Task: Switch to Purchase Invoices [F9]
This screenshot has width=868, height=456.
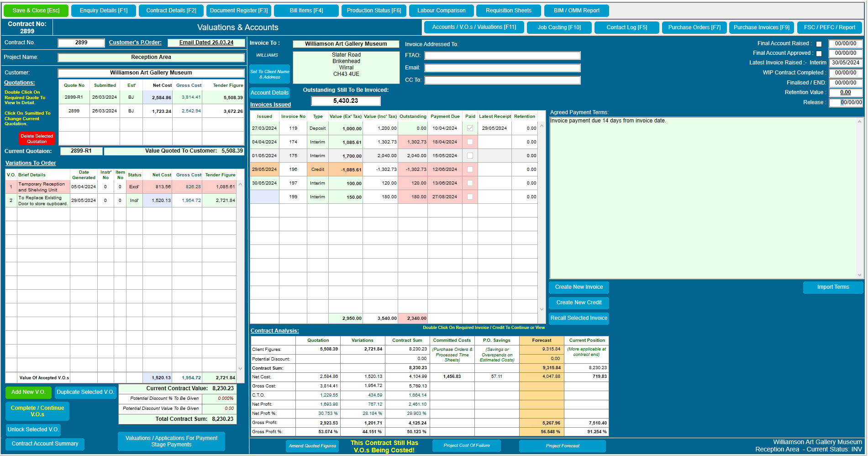Action: [x=761, y=27]
